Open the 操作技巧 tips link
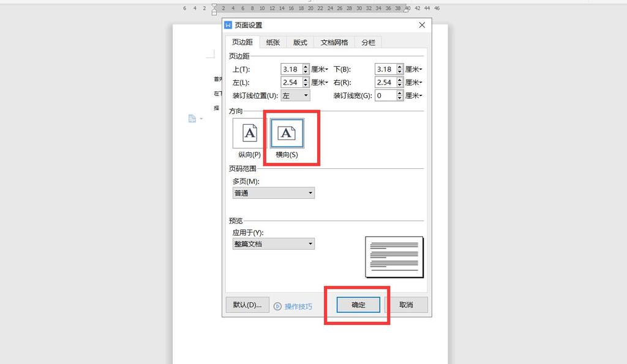Viewport: 627px width, 364px height. (x=298, y=306)
